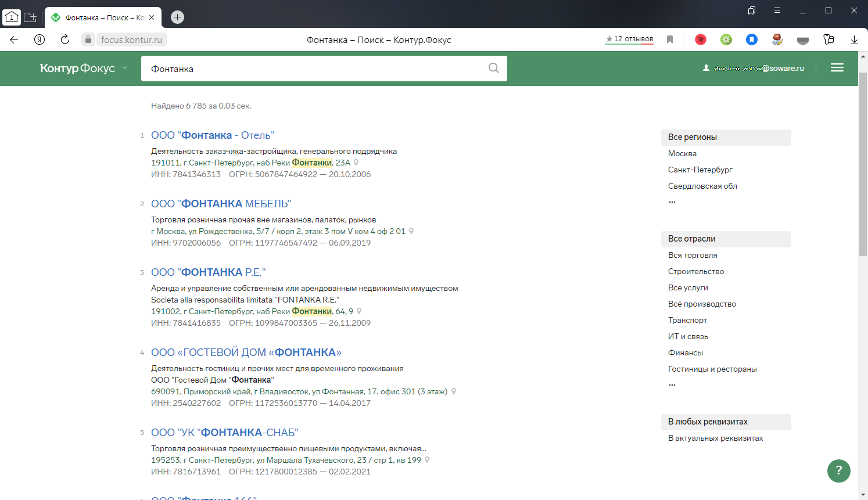Click the red round extension icon

(701, 39)
